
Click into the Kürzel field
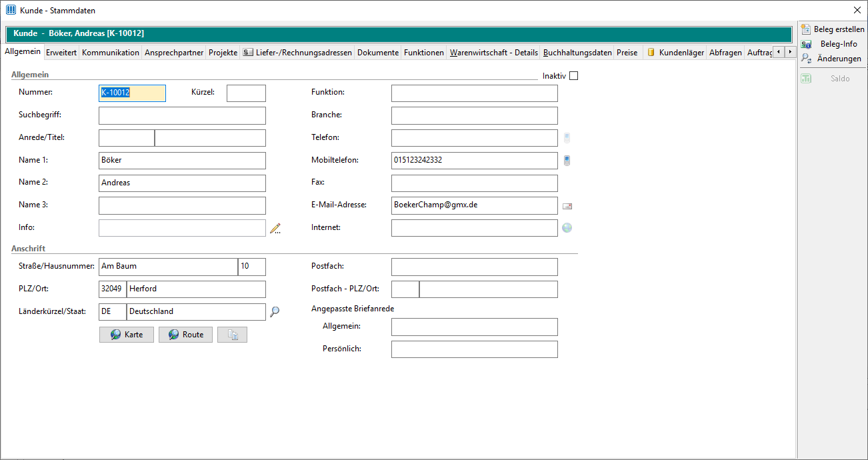246,93
